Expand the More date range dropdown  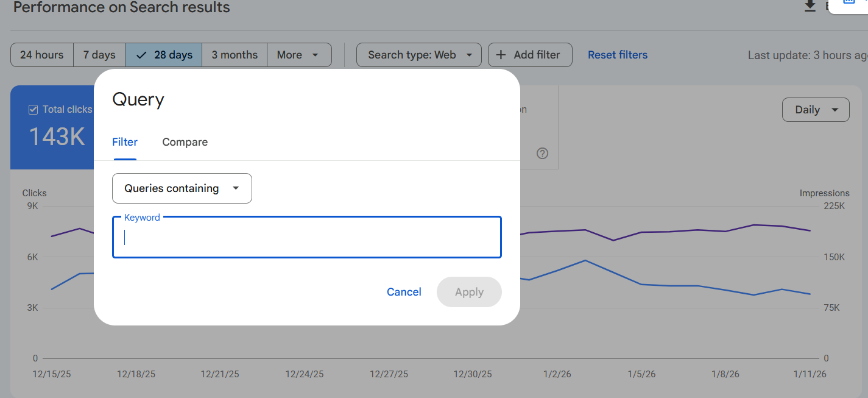298,55
